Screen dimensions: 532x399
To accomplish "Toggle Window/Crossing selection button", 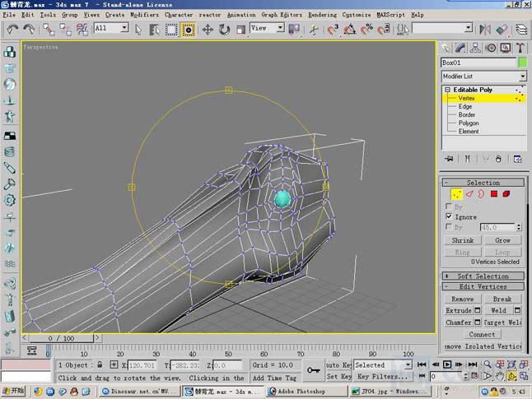I will tap(189, 30).
